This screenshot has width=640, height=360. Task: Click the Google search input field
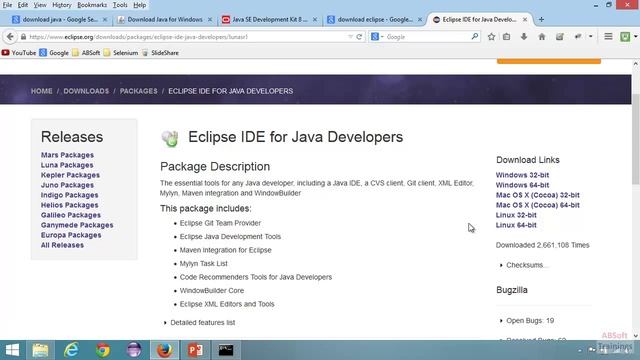[x=427, y=37]
